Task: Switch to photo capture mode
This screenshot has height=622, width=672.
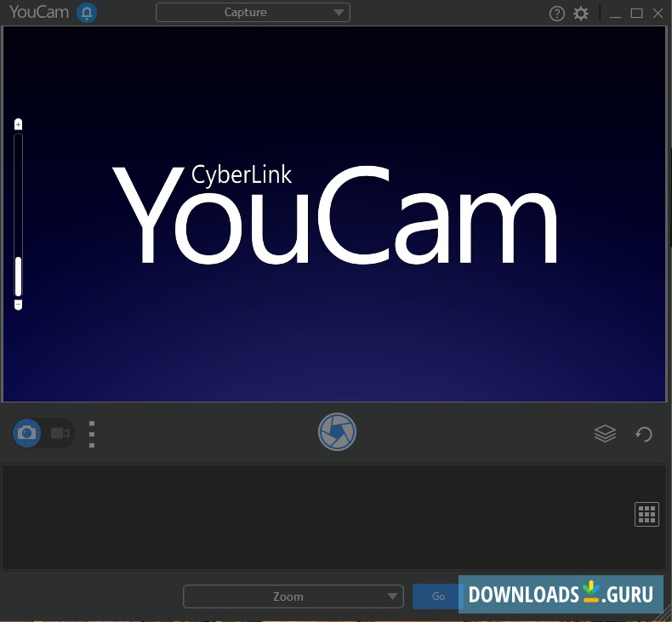Action: coord(27,433)
